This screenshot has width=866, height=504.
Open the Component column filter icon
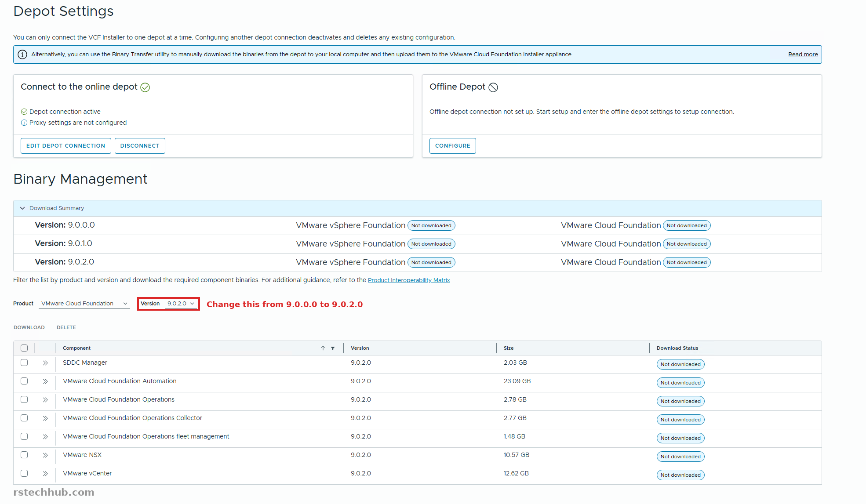(333, 348)
